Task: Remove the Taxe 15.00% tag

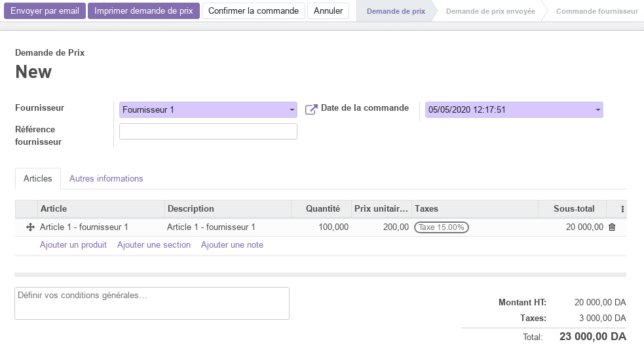Action: (x=441, y=227)
